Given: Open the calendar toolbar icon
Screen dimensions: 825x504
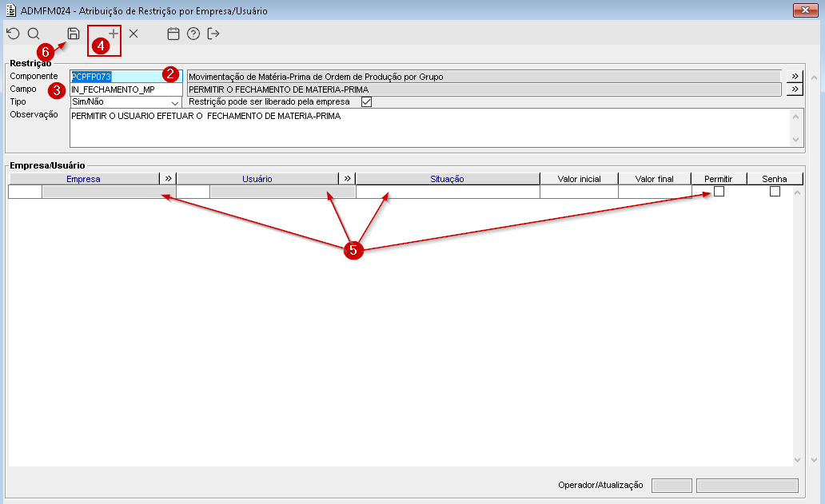Looking at the screenshot, I should (173, 34).
